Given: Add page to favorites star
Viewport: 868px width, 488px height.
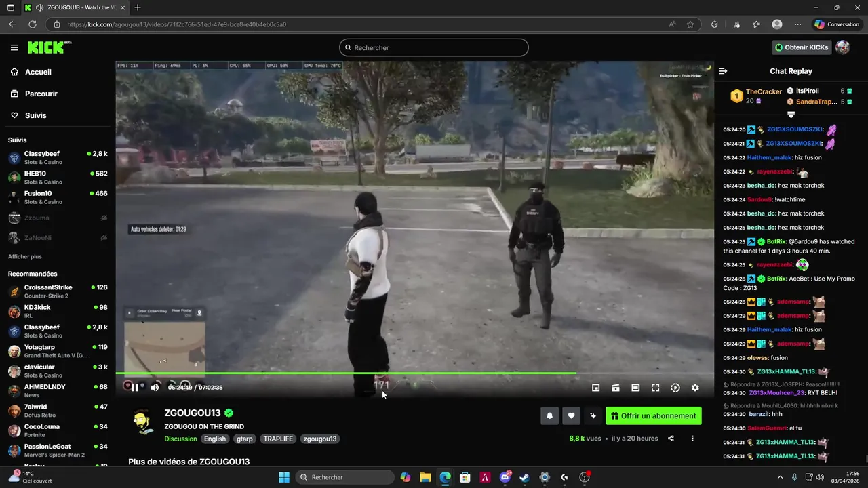Looking at the screenshot, I should click(x=690, y=24).
